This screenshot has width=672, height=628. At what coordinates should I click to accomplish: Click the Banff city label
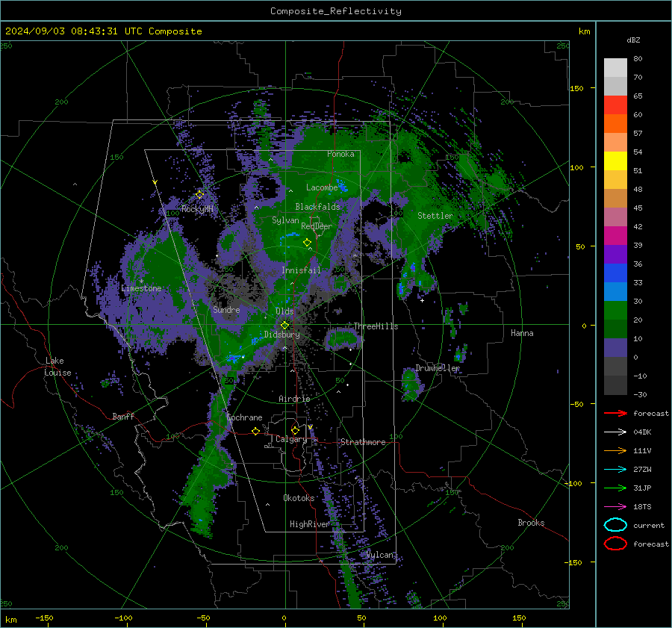point(123,417)
